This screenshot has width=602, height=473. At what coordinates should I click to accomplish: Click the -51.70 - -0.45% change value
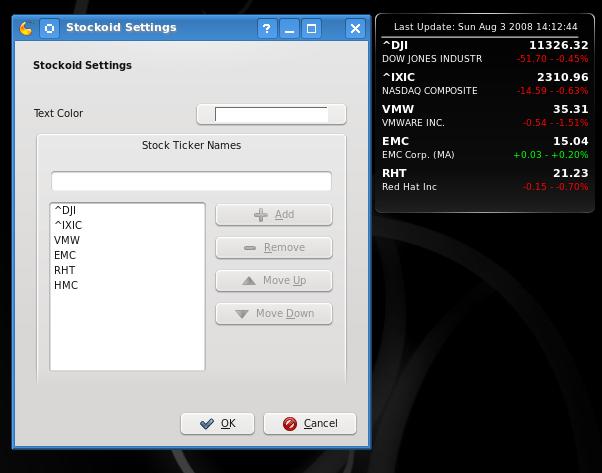tap(552, 59)
